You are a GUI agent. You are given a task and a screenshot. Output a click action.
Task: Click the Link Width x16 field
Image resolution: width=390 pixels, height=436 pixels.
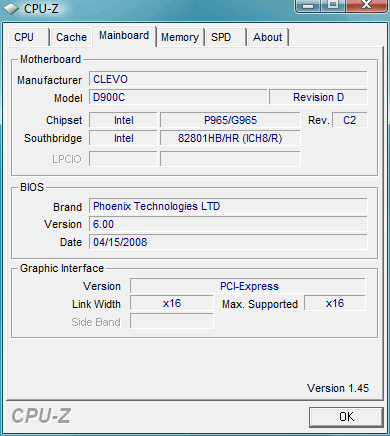172,304
